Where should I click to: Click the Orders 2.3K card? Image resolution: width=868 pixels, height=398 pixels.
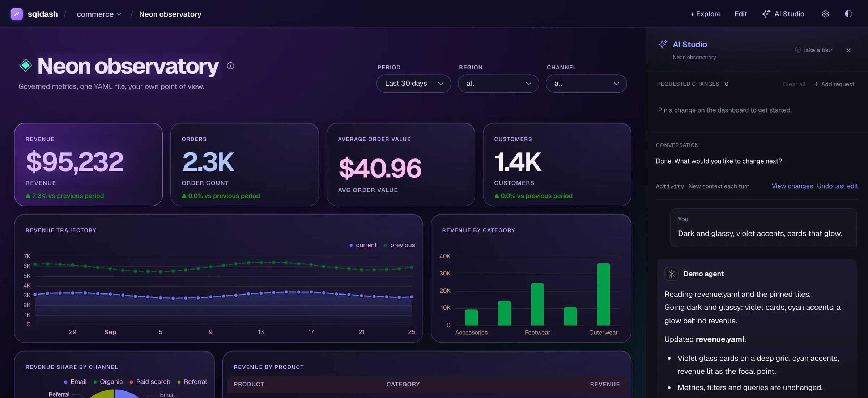(x=244, y=165)
